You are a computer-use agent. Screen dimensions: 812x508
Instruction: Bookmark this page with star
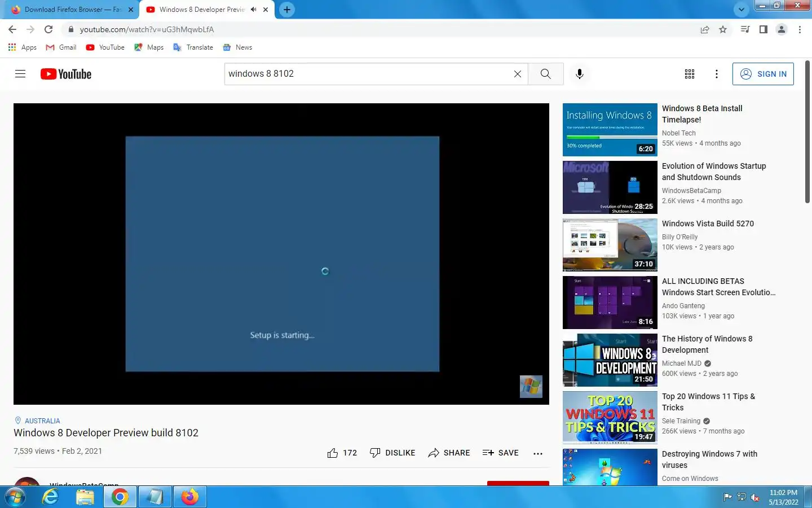point(723,29)
